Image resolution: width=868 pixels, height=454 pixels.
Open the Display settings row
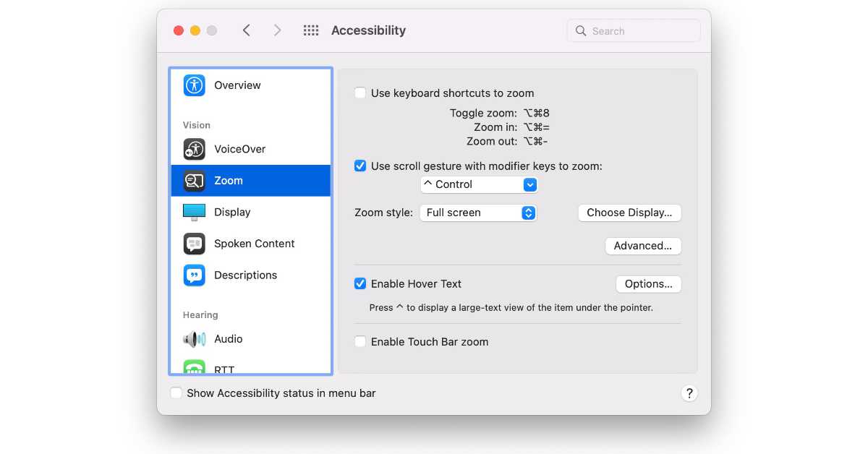[250, 212]
